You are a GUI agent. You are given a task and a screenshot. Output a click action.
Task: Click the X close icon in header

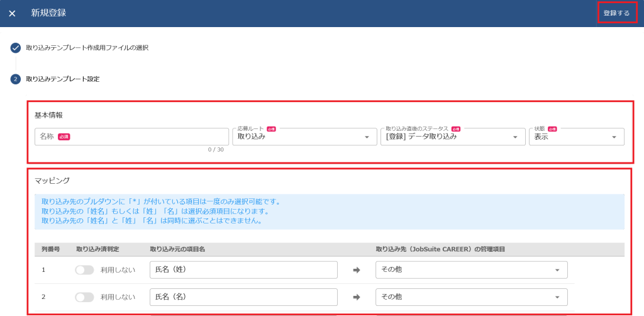[x=12, y=13]
